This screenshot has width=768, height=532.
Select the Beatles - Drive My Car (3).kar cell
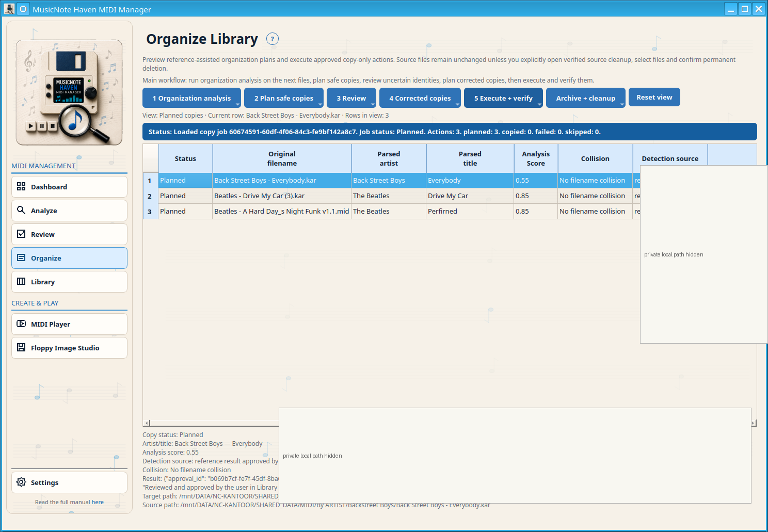(282, 196)
